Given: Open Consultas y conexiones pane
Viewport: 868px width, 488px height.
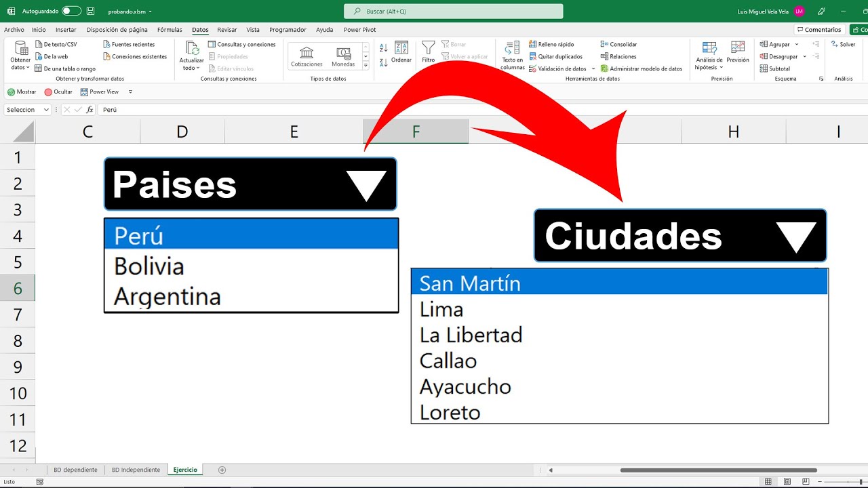Looking at the screenshot, I should (242, 44).
